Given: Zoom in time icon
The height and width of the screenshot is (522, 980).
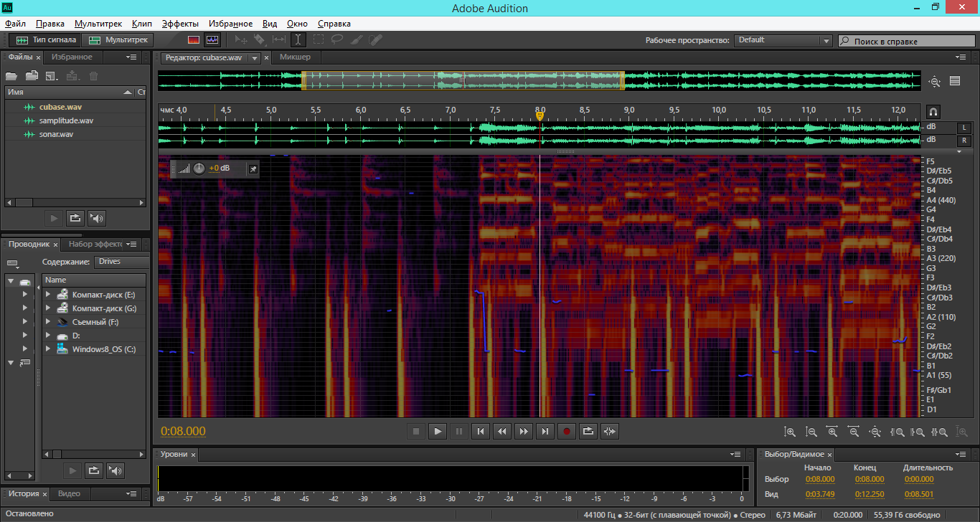Looking at the screenshot, I should click(x=832, y=432).
